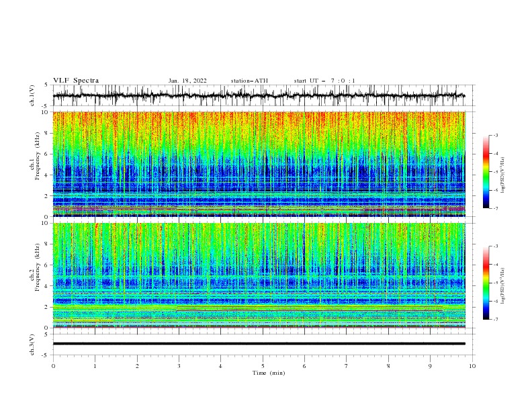This screenshot has width=532, height=411.
Task: Click the ch.2 color bar "log(PSD)(V²/Hz)" label
Action: 502,286
